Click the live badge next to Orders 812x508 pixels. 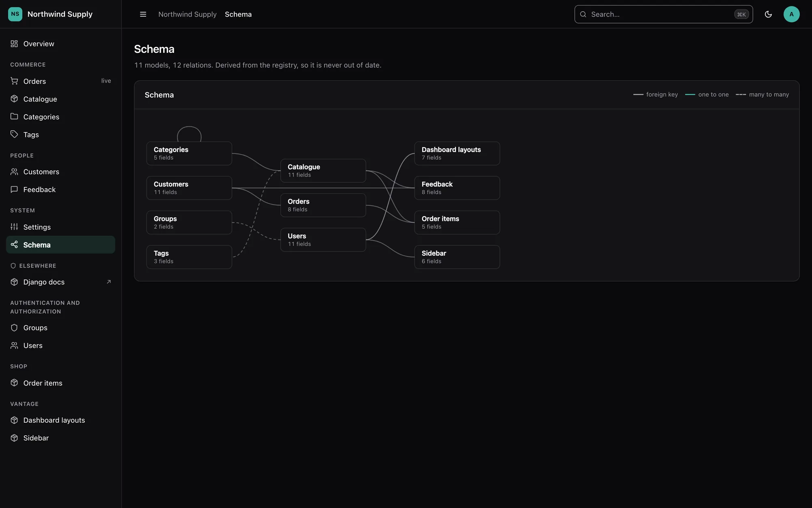coord(106,81)
